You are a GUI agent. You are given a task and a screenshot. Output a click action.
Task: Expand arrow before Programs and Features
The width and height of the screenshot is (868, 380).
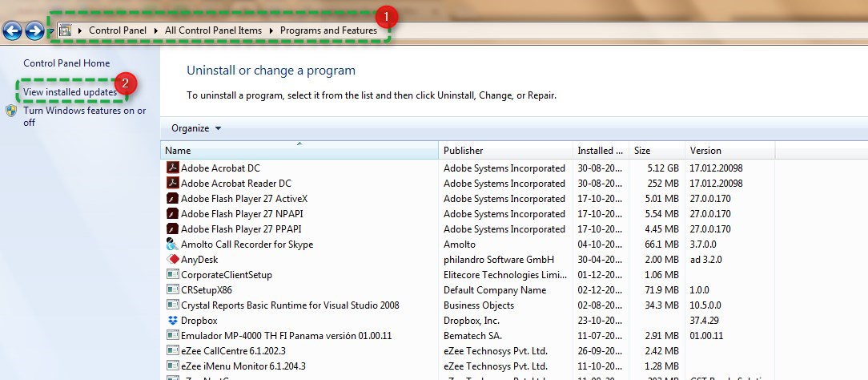point(271,30)
